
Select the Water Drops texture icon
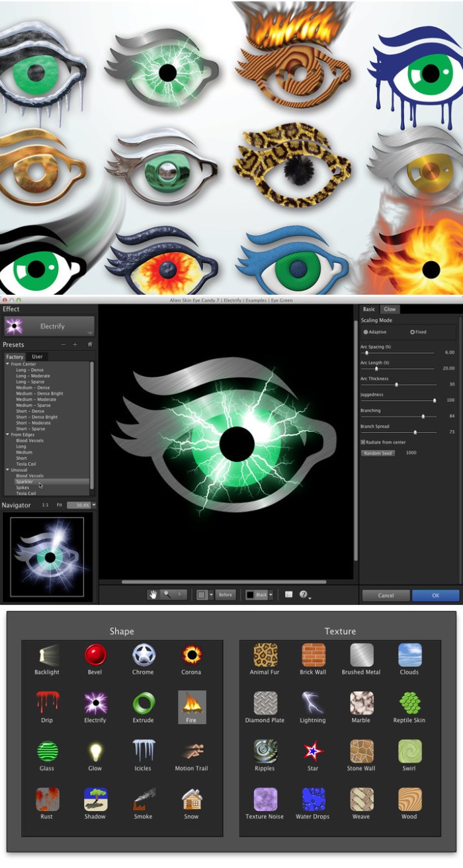(314, 799)
